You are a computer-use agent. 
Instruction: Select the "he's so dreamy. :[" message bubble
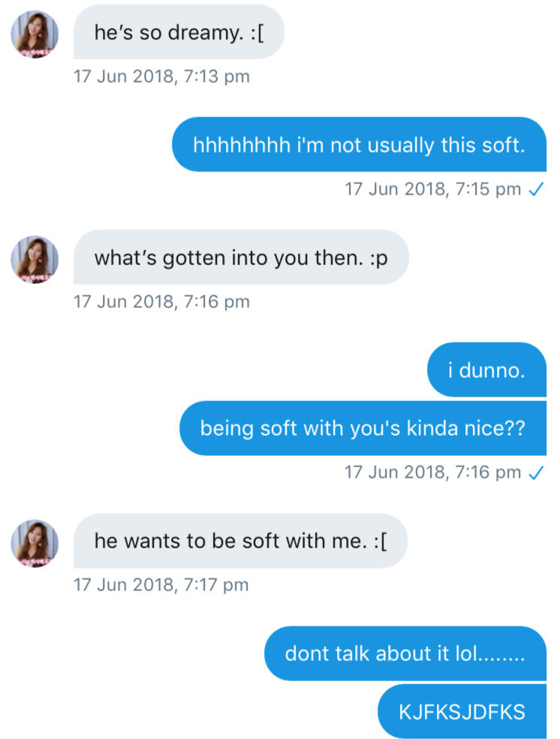pyautogui.click(x=179, y=32)
